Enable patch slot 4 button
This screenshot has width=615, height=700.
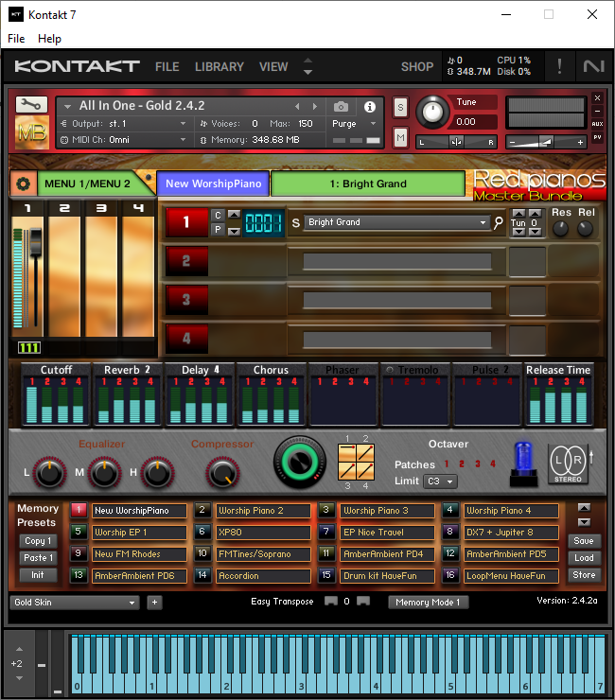click(186, 339)
